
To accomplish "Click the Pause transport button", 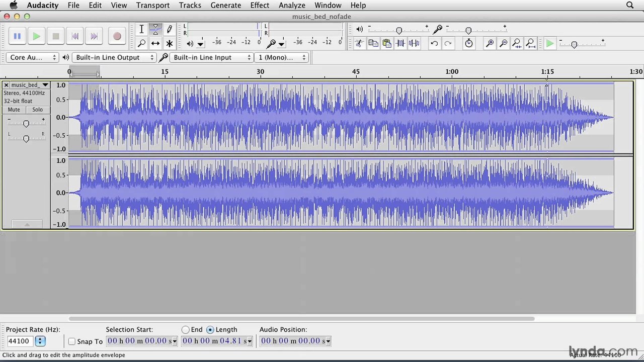I will click(x=17, y=36).
